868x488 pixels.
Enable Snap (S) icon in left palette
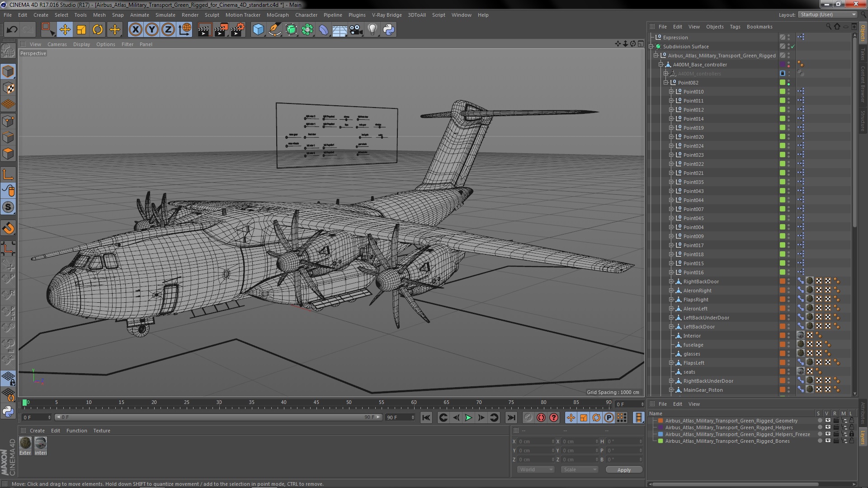pyautogui.click(x=8, y=207)
